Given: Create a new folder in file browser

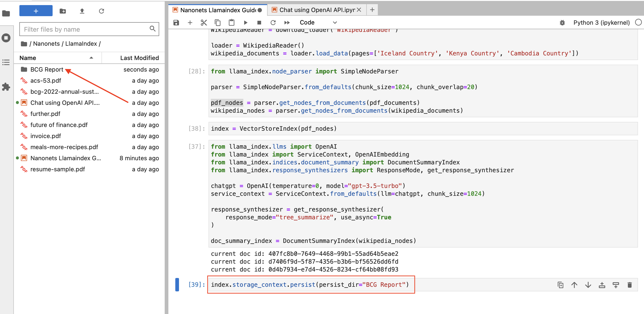Looking at the screenshot, I should (63, 11).
